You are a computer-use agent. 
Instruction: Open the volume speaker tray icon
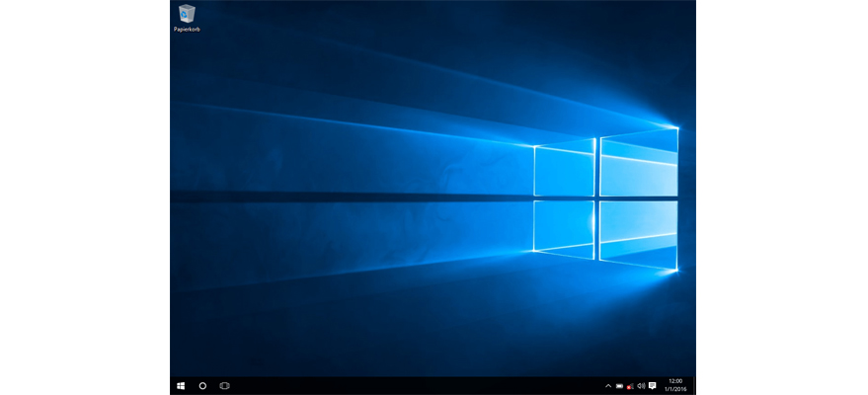coord(641,385)
